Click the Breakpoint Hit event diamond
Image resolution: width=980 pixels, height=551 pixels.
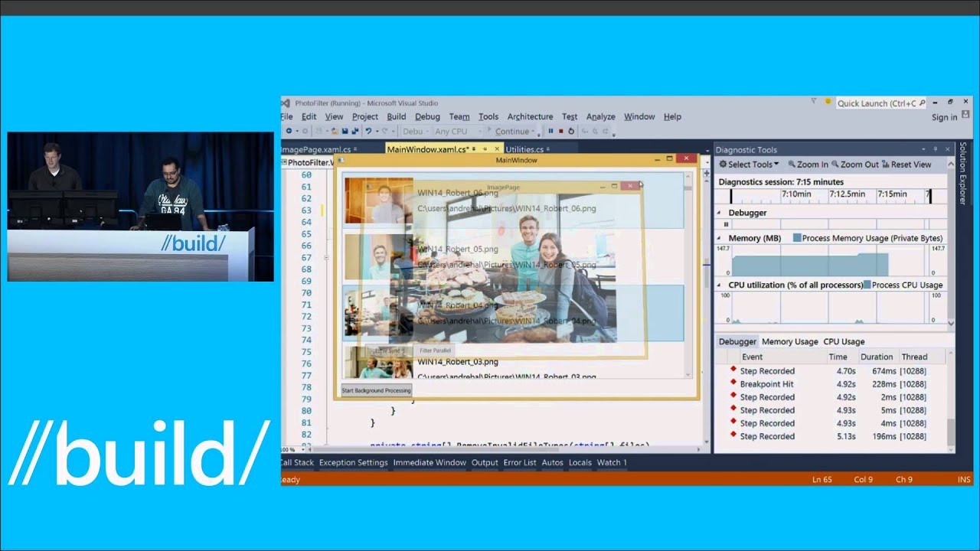(733, 383)
